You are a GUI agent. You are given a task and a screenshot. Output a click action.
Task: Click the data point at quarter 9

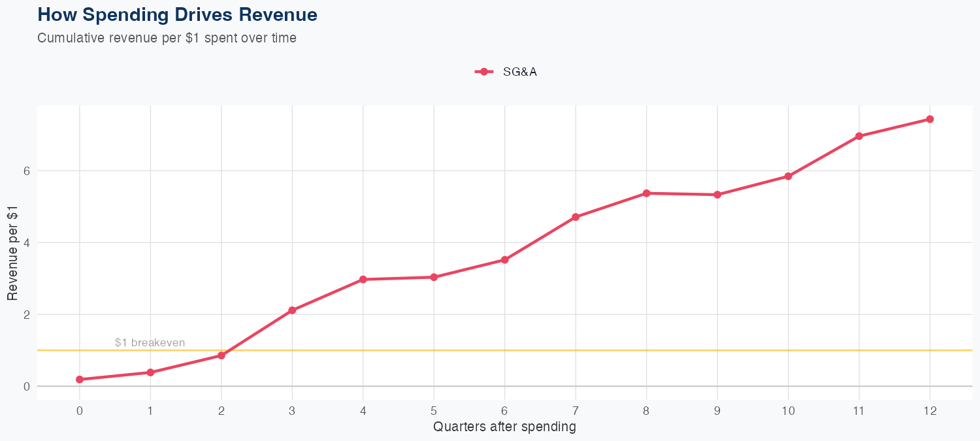tap(717, 195)
